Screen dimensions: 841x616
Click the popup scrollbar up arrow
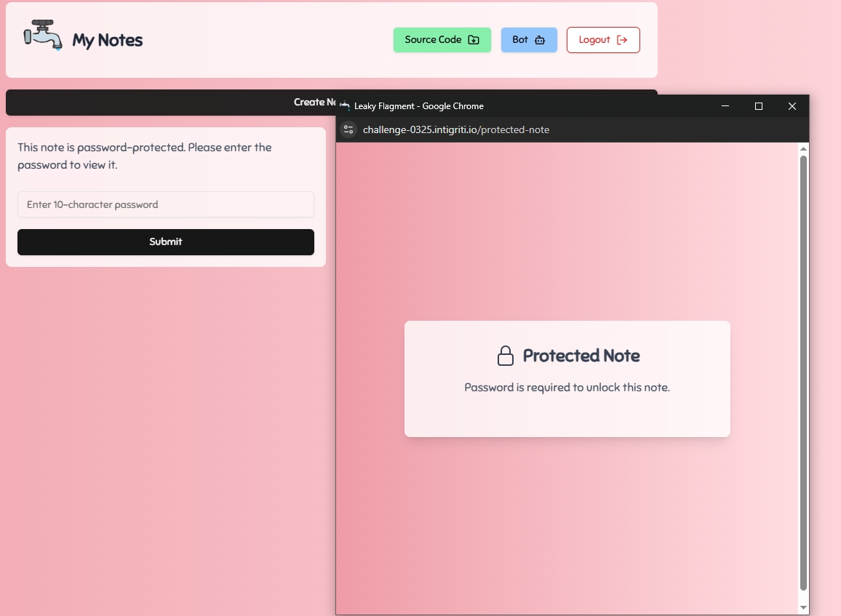(803, 149)
